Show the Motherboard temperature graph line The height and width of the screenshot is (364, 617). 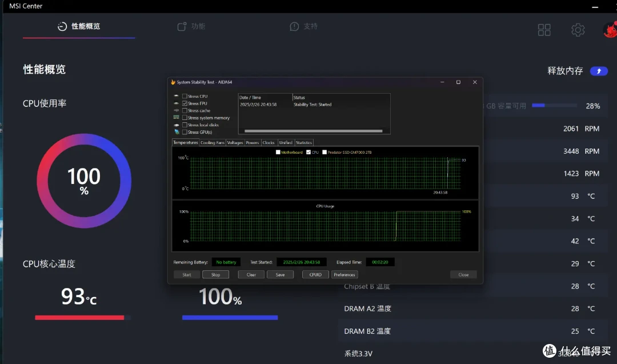tap(278, 152)
